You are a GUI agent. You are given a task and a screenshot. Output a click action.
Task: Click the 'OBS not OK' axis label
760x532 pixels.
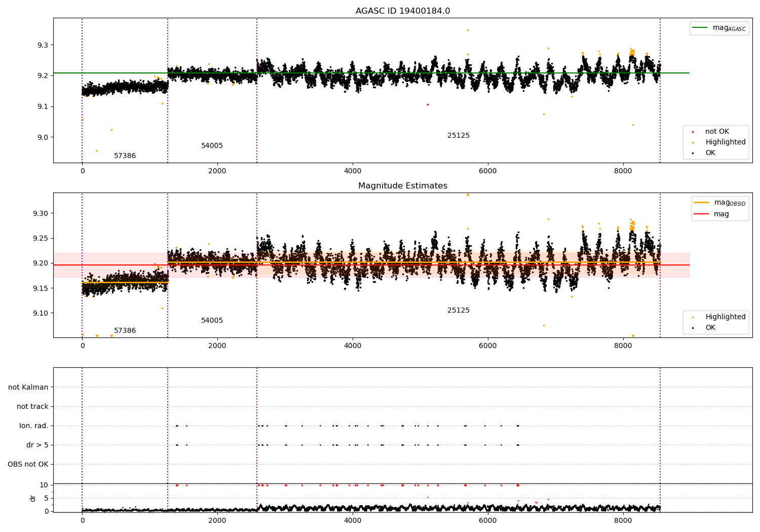(28, 465)
